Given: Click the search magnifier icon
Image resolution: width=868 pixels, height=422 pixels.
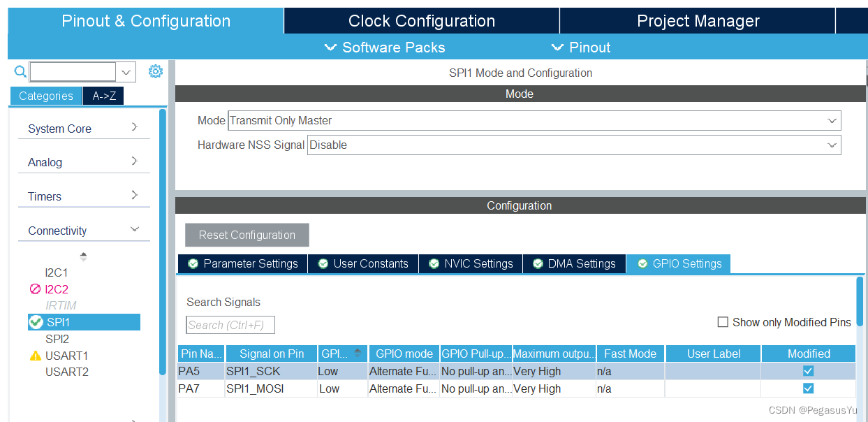Looking at the screenshot, I should click(x=20, y=71).
